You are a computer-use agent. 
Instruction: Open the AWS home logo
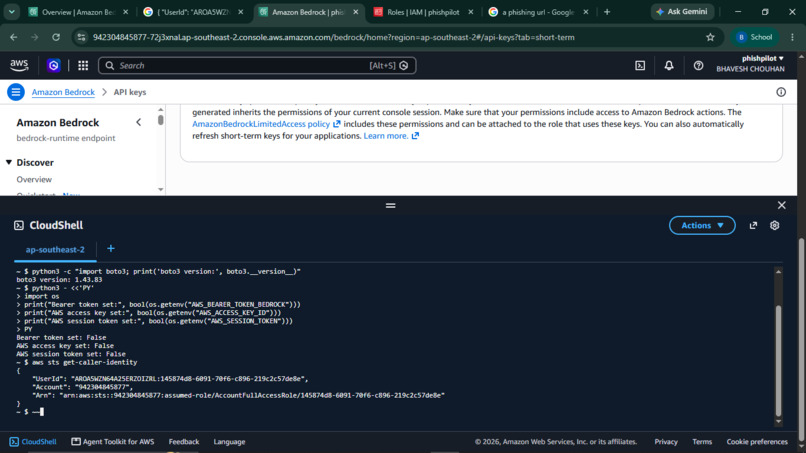[x=19, y=65]
